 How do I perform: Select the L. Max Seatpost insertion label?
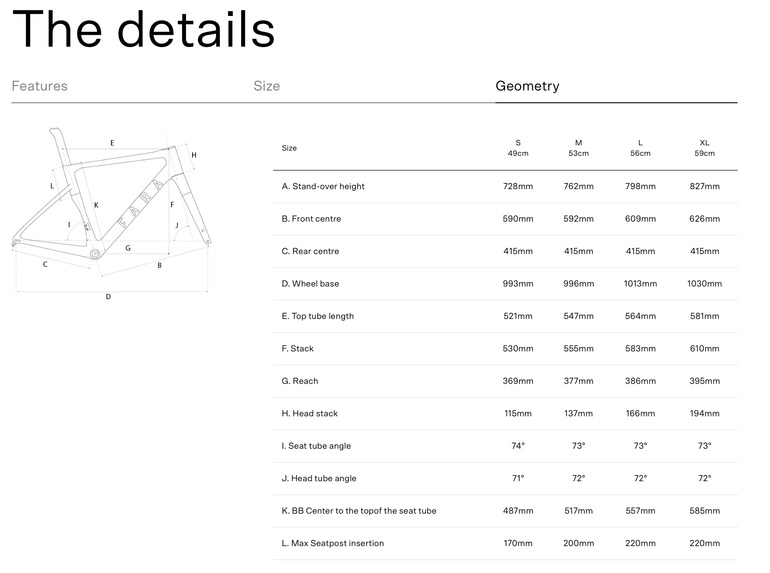pos(333,543)
